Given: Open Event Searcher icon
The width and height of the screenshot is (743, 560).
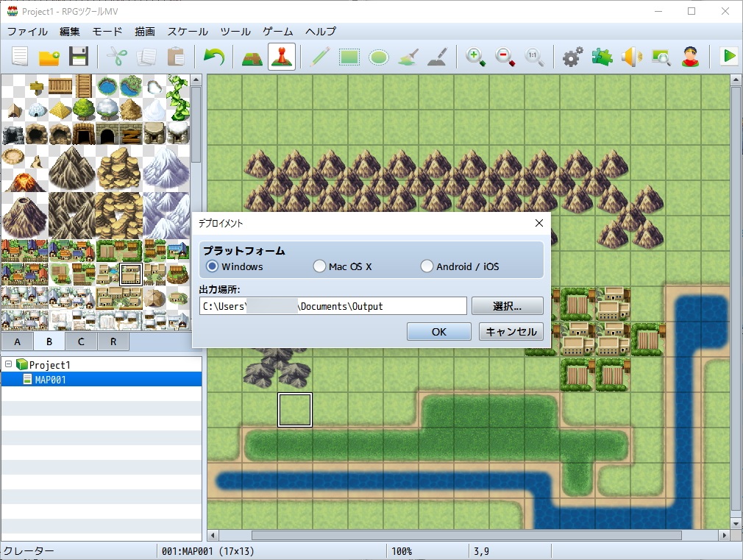Looking at the screenshot, I should point(661,57).
